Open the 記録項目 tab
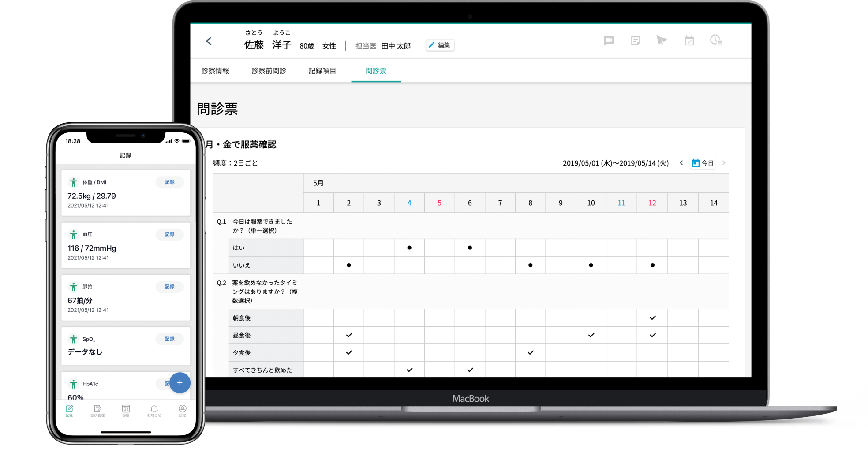Viewport: 868px width, 449px height. 322,71
